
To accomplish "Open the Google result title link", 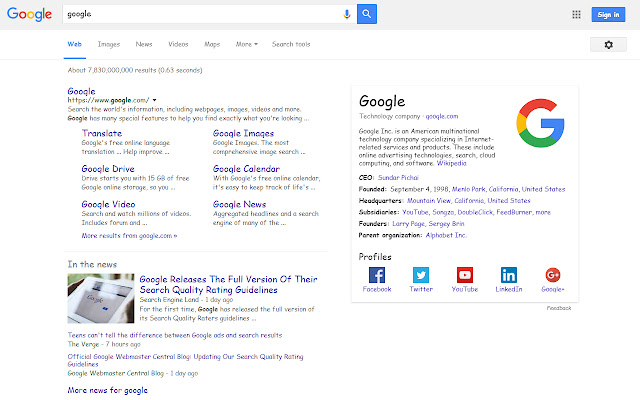I will [x=81, y=91].
